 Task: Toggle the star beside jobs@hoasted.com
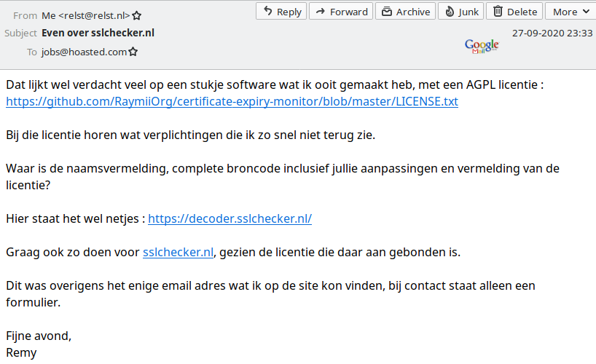coord(133,52)
